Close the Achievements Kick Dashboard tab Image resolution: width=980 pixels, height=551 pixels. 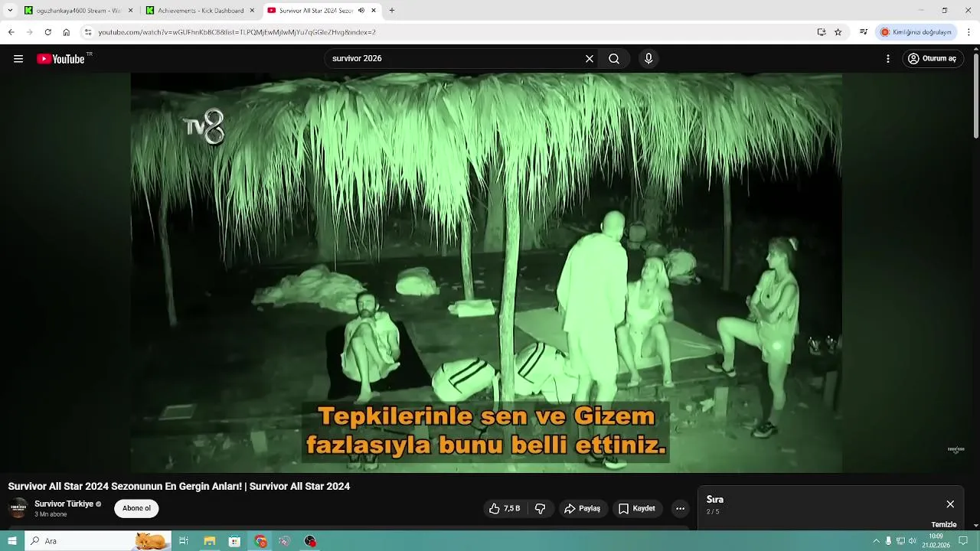click(x=252, y=11)
